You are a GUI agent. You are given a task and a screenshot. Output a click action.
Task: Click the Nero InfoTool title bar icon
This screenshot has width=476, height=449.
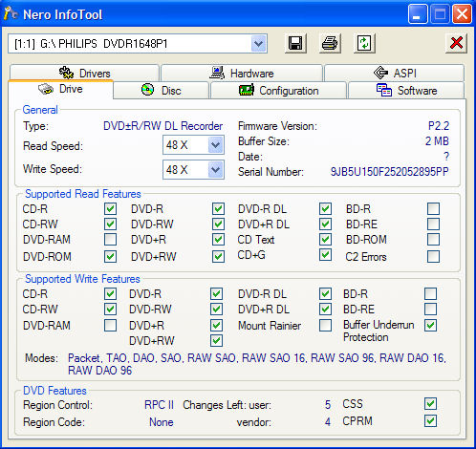tap(11, 13)
